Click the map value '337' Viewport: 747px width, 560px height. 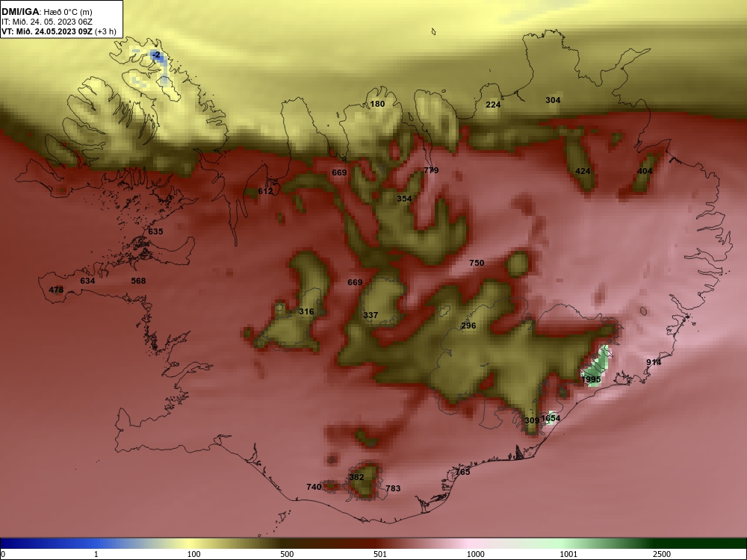(x=371, y=315)
